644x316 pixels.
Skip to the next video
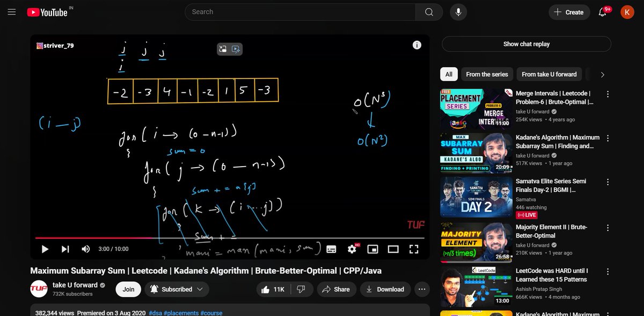point(65,249)
